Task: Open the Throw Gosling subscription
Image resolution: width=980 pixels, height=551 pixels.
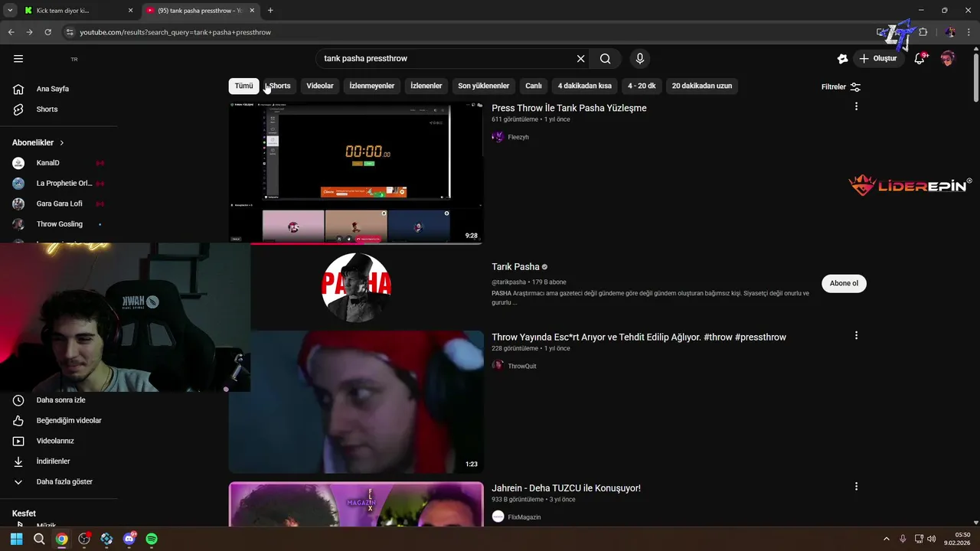Action: [59, 224]
